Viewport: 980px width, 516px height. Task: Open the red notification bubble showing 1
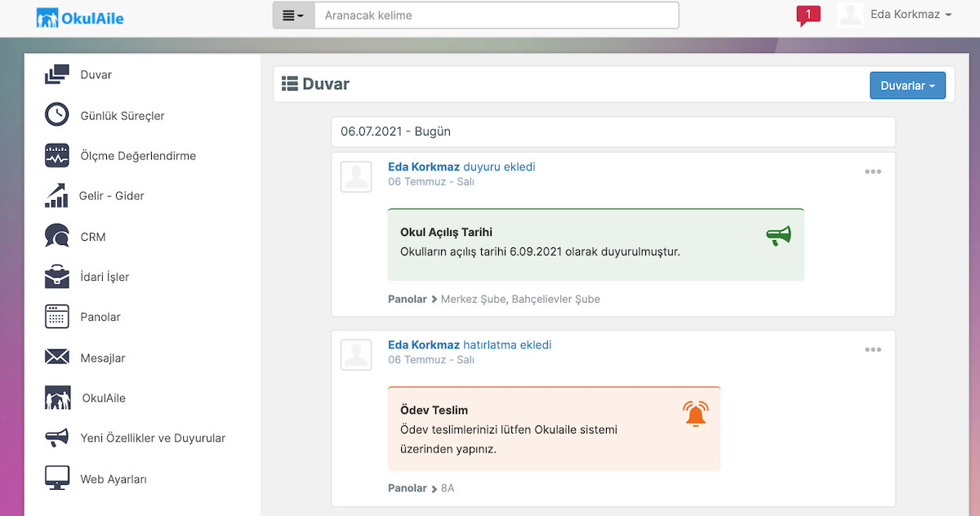pyautogui.click(x=808, y=16)
